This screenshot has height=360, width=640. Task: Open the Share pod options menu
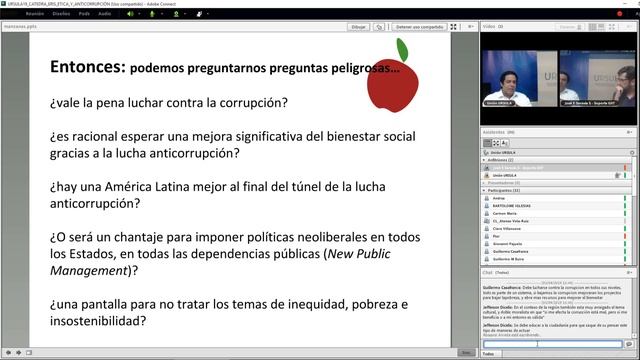[471, 27]
